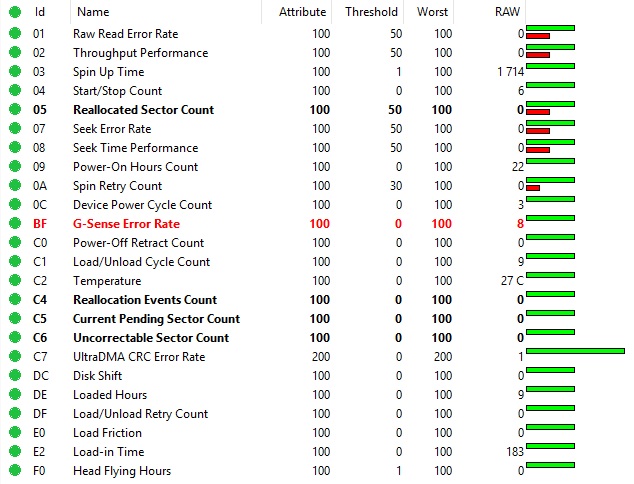This screenshot has height=484, width=634.
Task: Select the Current Pending Sector Count row
Action: pyautogui.click(x=156, y=319)
